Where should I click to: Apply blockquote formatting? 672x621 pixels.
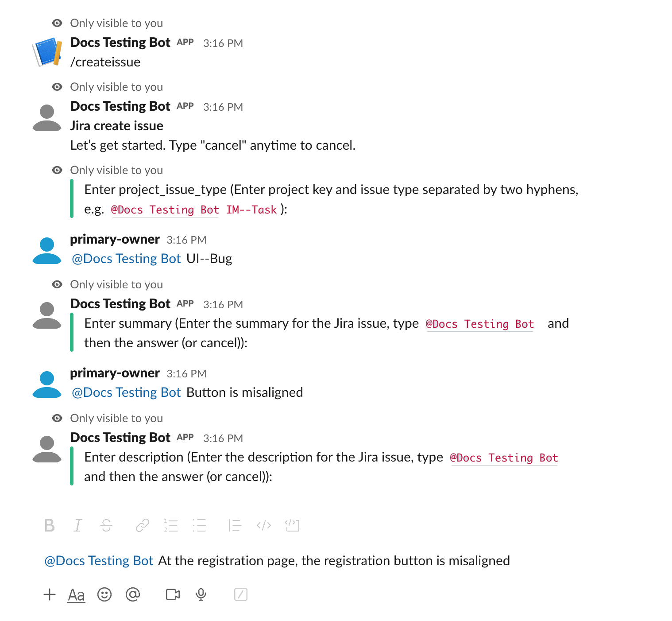(x=235, y=525)
